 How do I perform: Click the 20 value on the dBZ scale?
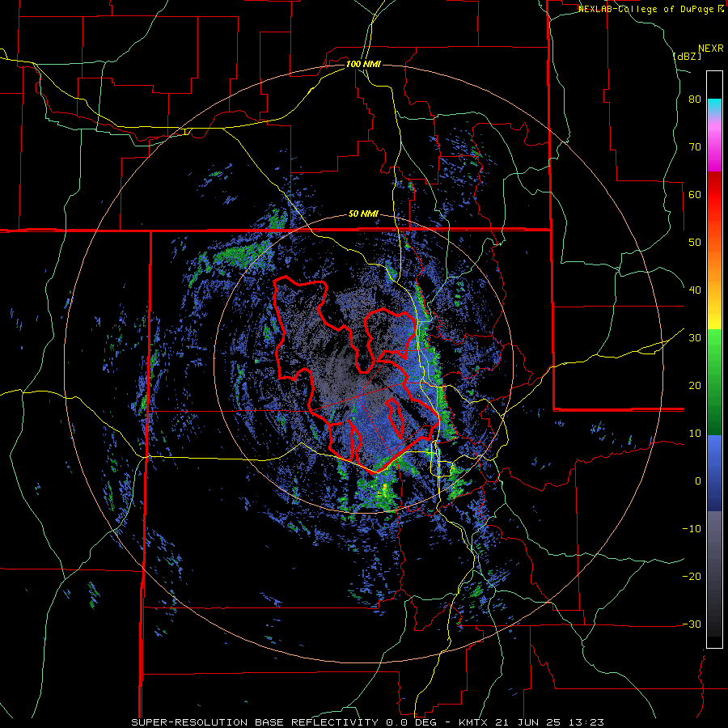(695, 385)
